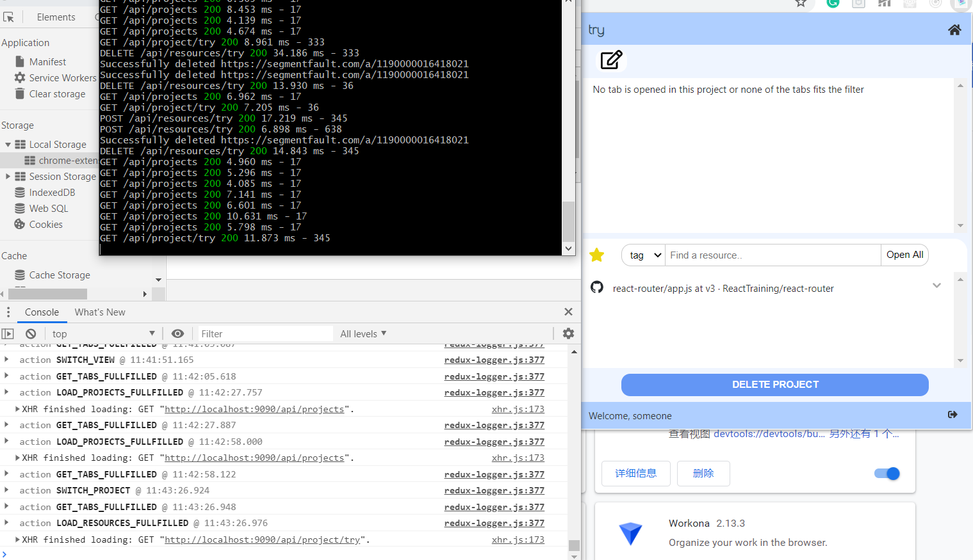Click the console log vertical scrollbar thumb
Image resolution: width=973 pixels, height=560 pixels.
(574, 545)
